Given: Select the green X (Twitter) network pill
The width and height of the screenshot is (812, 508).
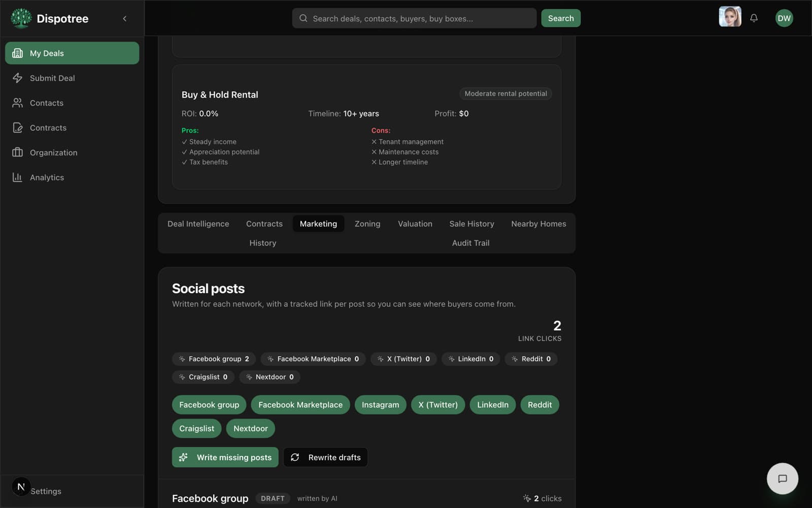Looking at the screenshot, I should tap(438, 405).
